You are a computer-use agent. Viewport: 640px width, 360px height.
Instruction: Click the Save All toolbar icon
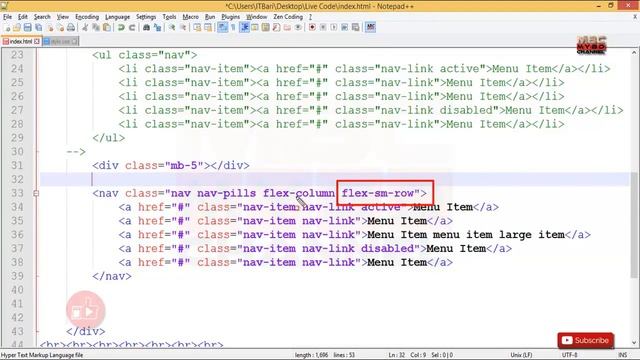(38, 27)
